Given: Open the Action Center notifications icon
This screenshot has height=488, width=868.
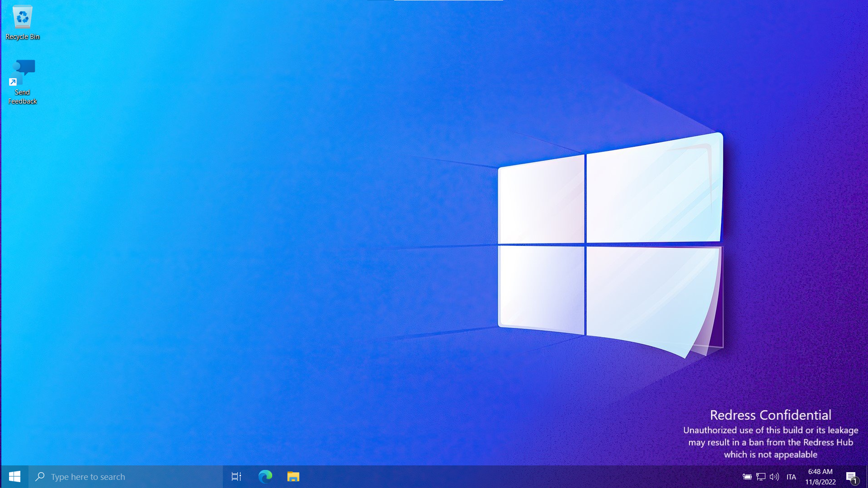Looking at the screenshot, I should coord(851,477).
